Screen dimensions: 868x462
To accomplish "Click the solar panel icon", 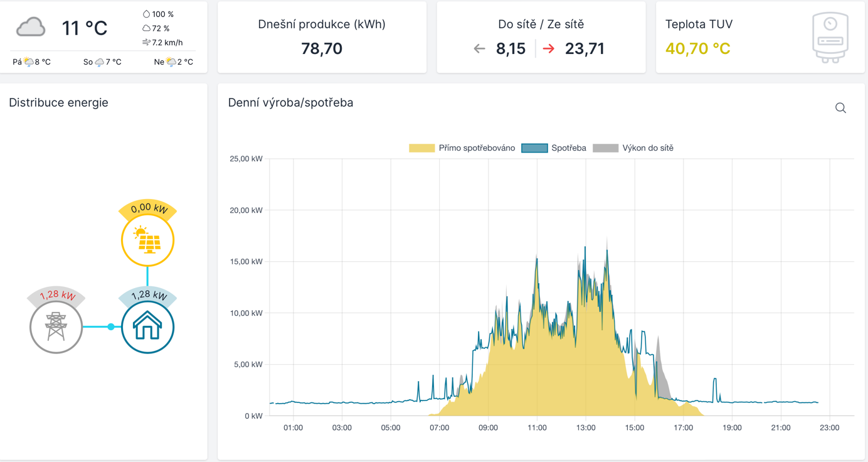I will tap(147, 241).
